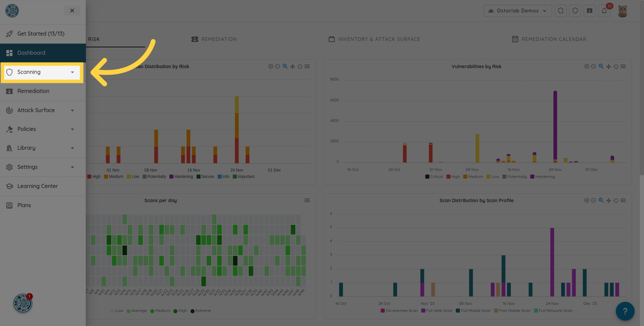644x326 pixels.
Task: Toggle Hardening legend in Vulnerabilities by Risk
Action: [542, 177]
